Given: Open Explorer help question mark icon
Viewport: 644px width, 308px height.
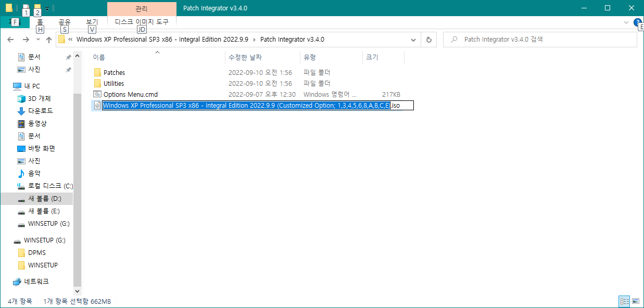Looking at the screenshot, I should click(637, 22).
